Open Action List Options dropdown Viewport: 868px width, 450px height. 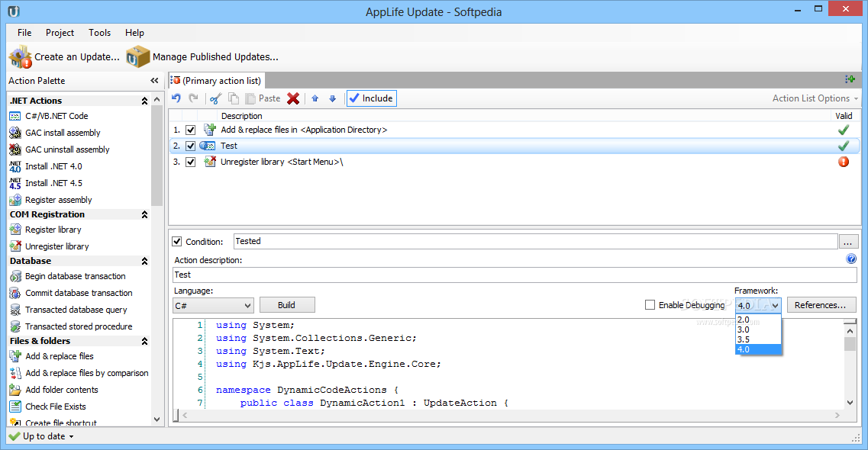(x=815, y=98)
